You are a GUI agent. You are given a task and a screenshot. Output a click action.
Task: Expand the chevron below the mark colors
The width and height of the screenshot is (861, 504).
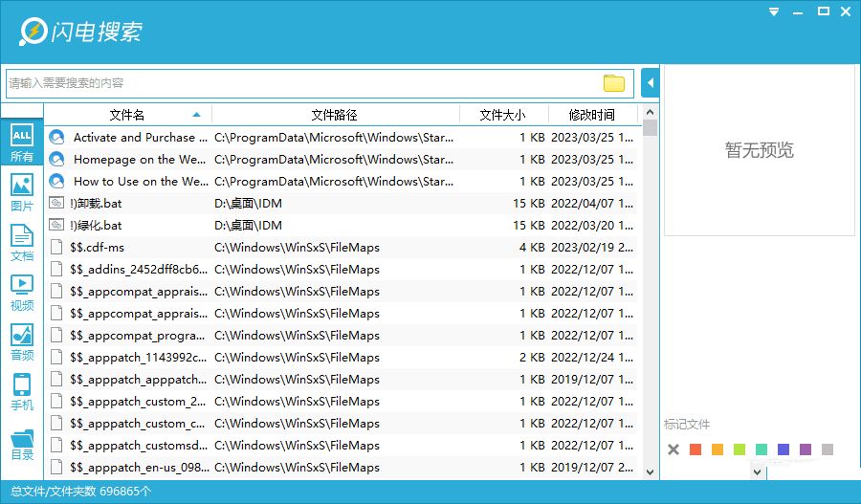(x=757, y=471)
